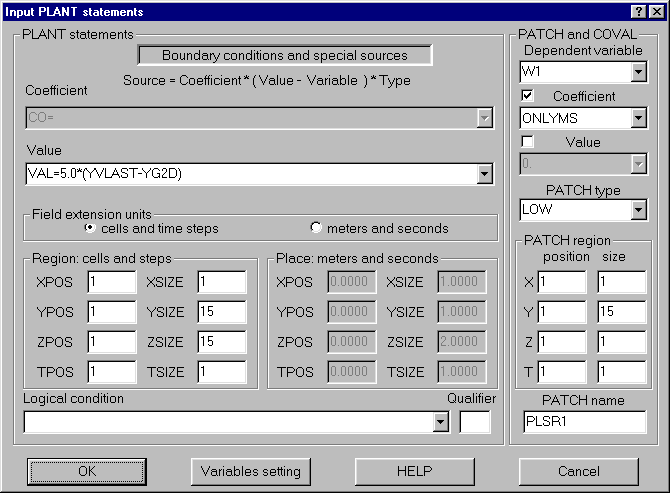
Task: Click the PATCH region Z position field
Action: (x=562, y=342)
